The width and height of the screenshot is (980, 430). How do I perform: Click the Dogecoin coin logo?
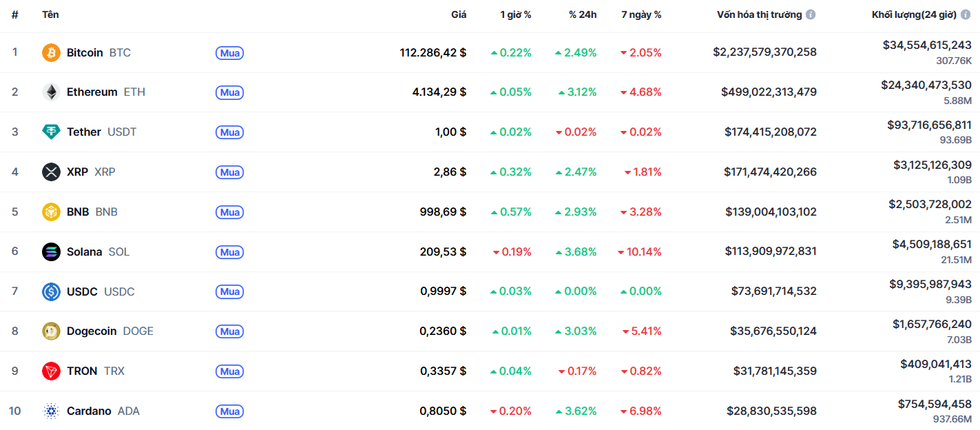click(x=51, y=331)
